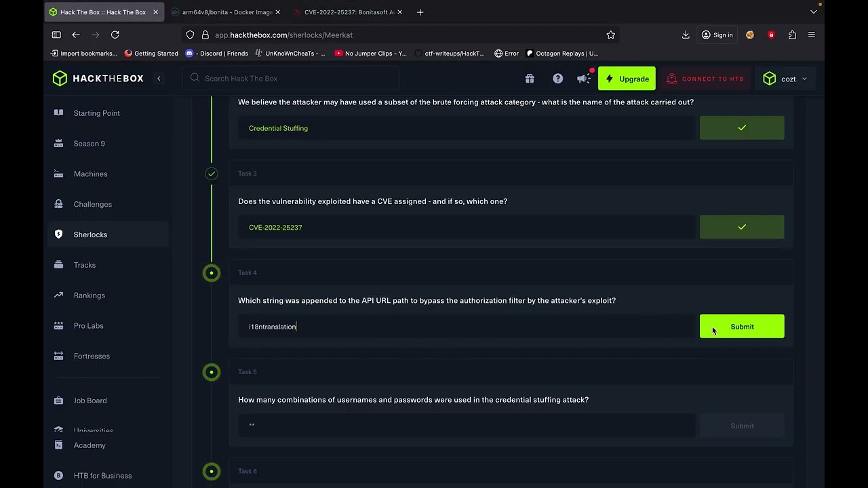Open the Octagon Replays bookmark

click(562, 54)
